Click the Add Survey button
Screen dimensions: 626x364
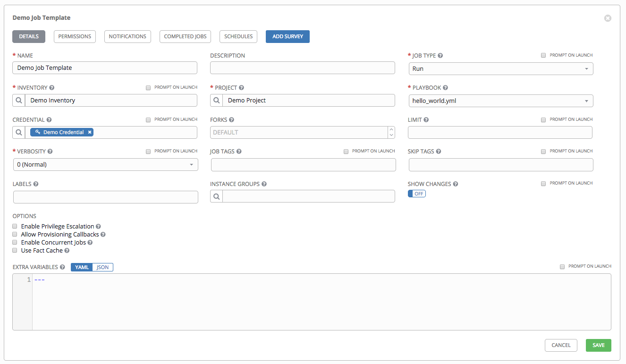288,36
